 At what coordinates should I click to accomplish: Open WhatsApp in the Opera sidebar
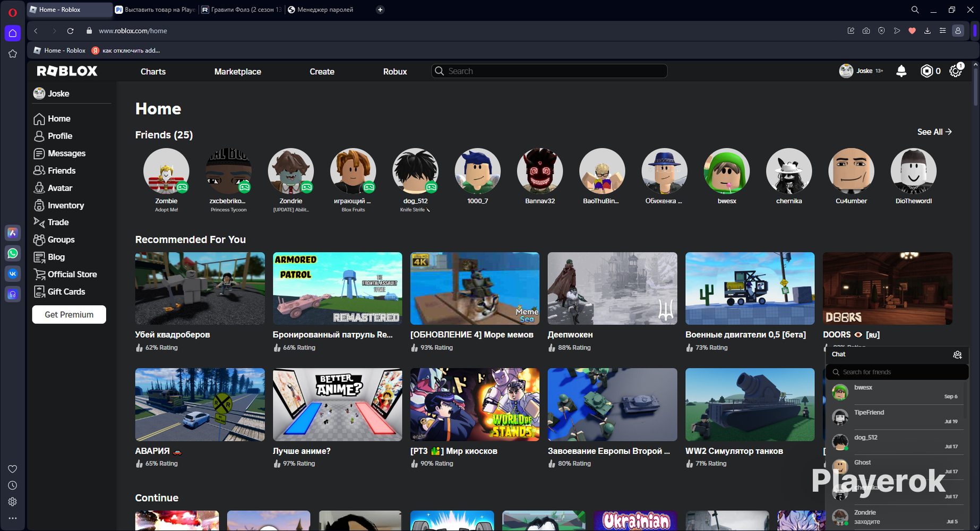(x=13, y=253)
